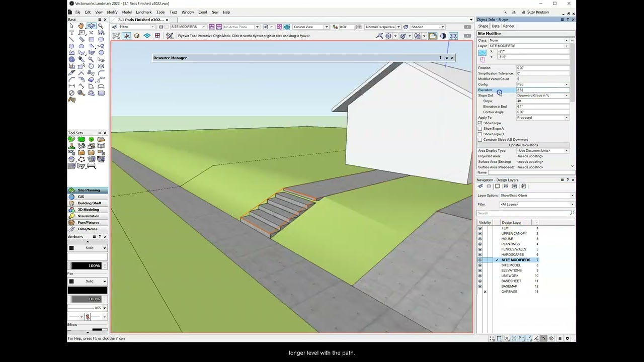This screenshot has width=644, height=362.
Task: Select the Text tool
Action: pyautogui.click(x=71, y=33)
